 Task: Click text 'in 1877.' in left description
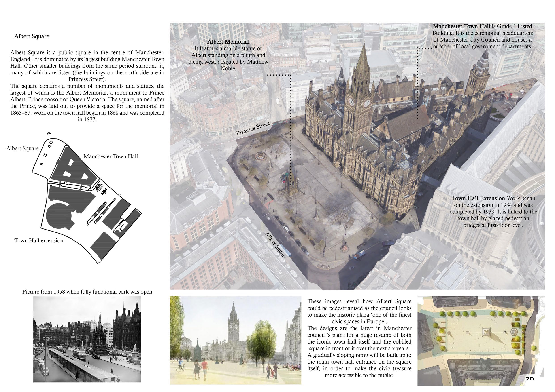[x=87, y=120]
